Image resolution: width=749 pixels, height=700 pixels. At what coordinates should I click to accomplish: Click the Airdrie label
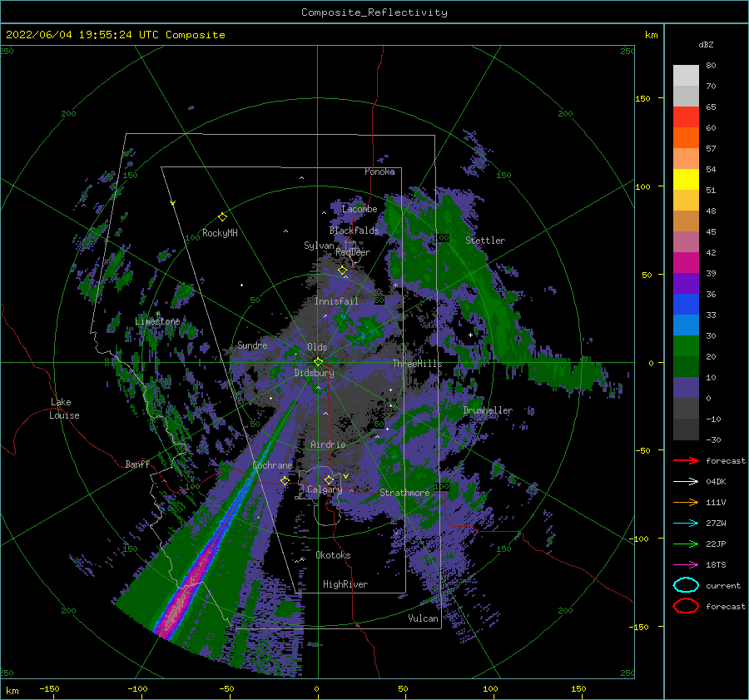coord(328,444)
